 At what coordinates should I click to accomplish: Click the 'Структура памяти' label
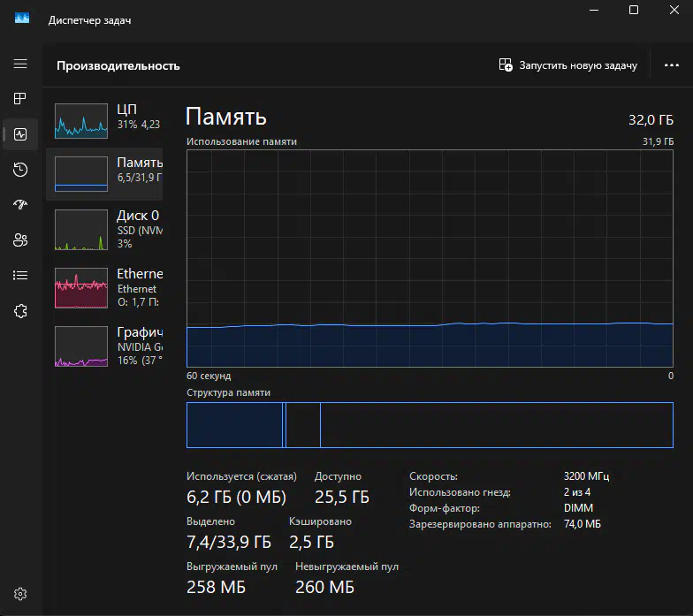coord(228,392)
